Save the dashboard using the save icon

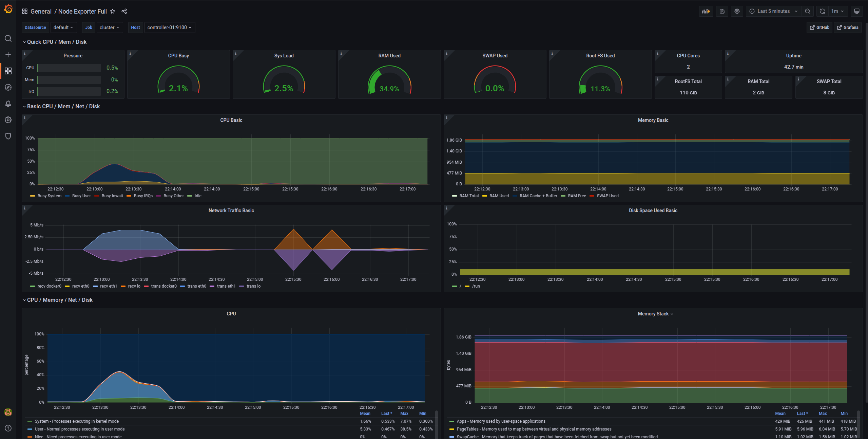722,11
